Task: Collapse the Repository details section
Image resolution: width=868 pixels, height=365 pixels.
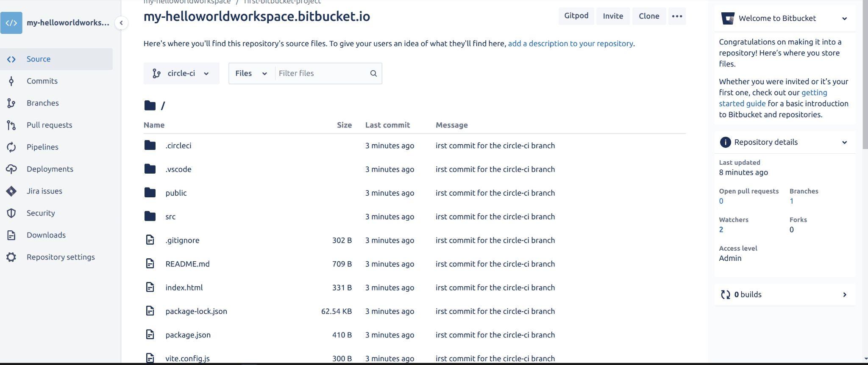Action: 844,142
